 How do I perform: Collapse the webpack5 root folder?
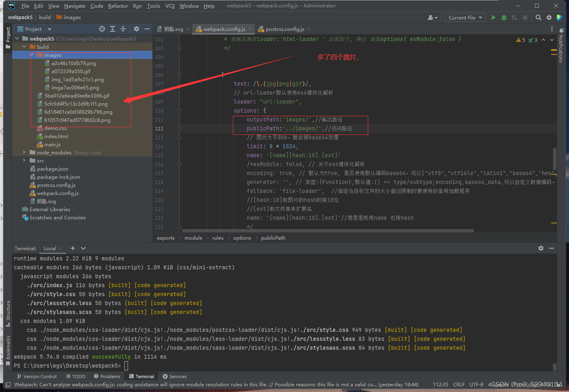17,39
